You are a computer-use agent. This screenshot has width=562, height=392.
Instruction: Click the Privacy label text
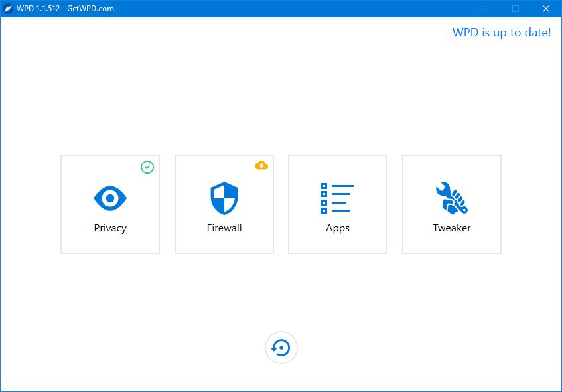[x=109, y=228]
